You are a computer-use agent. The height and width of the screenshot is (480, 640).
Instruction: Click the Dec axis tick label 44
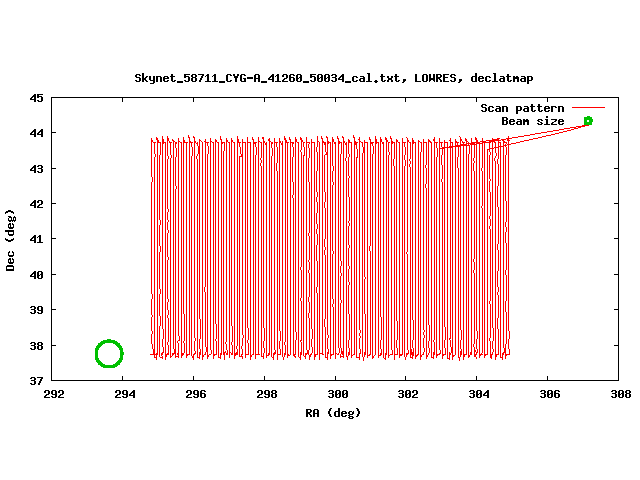click(36, 133)
